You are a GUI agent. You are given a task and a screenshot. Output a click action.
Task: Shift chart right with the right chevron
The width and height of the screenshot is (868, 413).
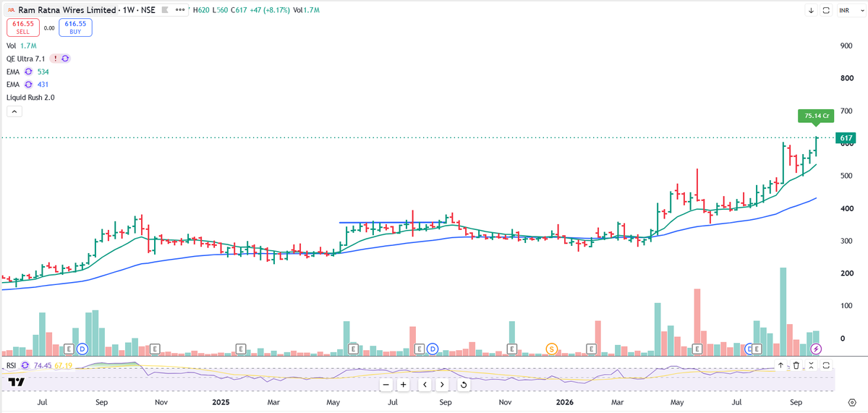point(442,385)
